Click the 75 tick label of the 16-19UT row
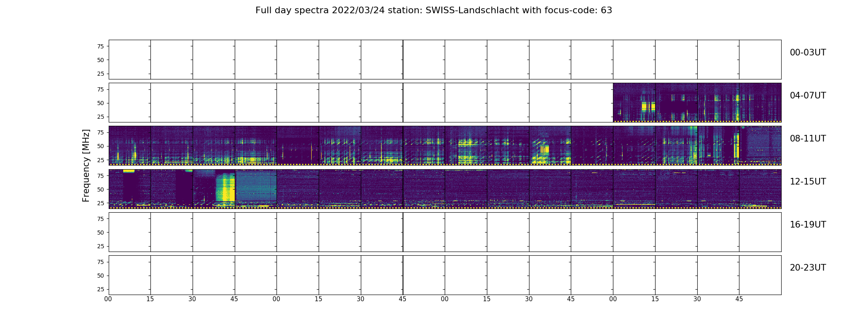Viewport: 868px width, 331px height. coord(100,219)
